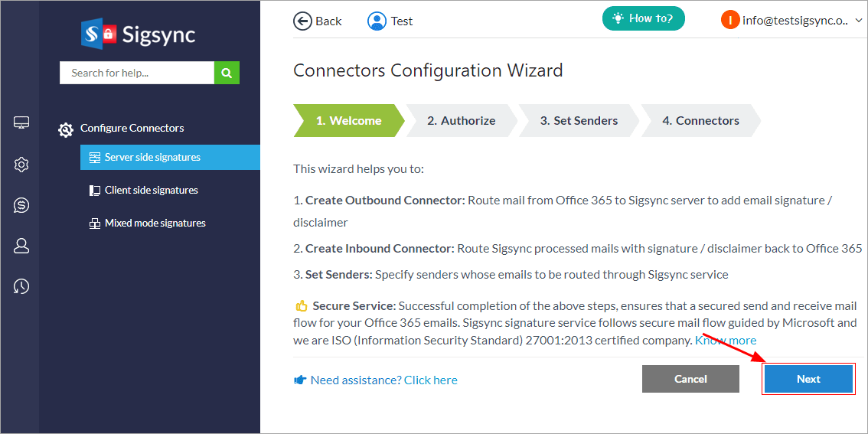Click the Configure Connectors section header
868x434 pixels.
click(x=132, y=129)
